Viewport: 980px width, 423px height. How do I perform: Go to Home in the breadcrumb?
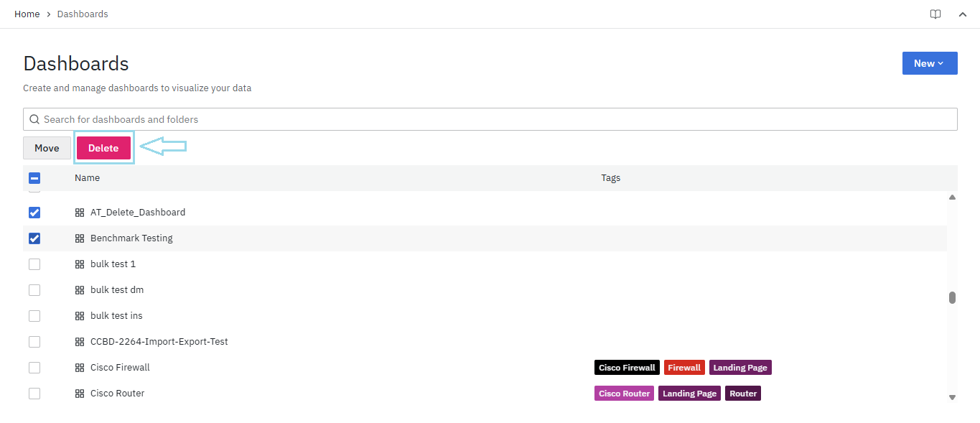pos(27,14)
